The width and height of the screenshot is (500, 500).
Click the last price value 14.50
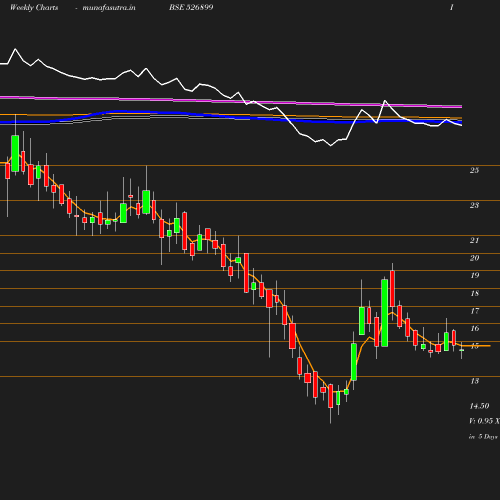click(x=479, y=406)
